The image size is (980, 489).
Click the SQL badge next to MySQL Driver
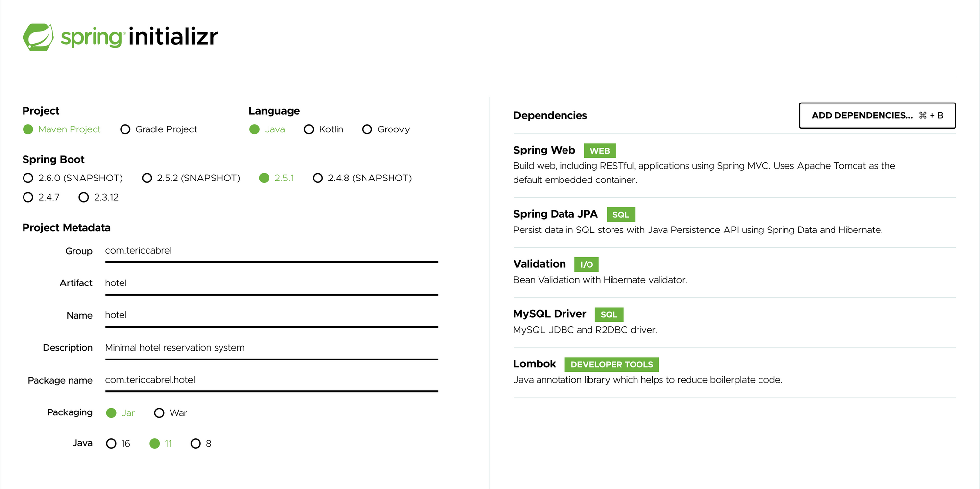[x=609, y=314]
